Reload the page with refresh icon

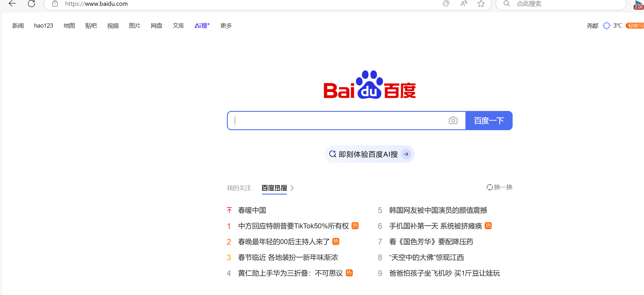pos(31,3)
